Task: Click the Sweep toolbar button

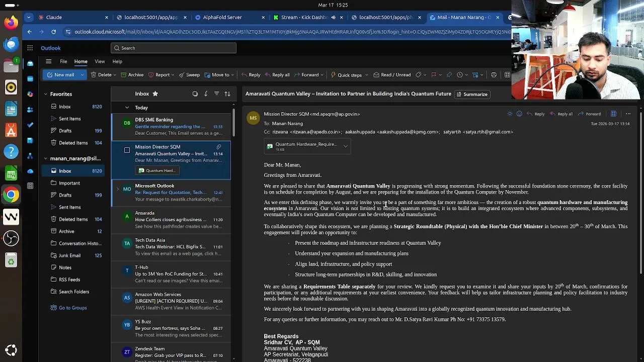Action: click(x=189, y=75)
